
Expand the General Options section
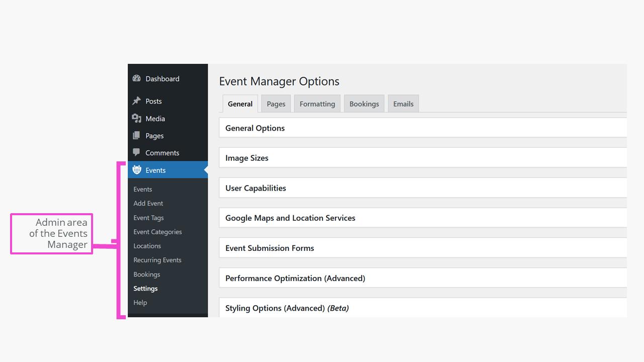pos(255,128)
